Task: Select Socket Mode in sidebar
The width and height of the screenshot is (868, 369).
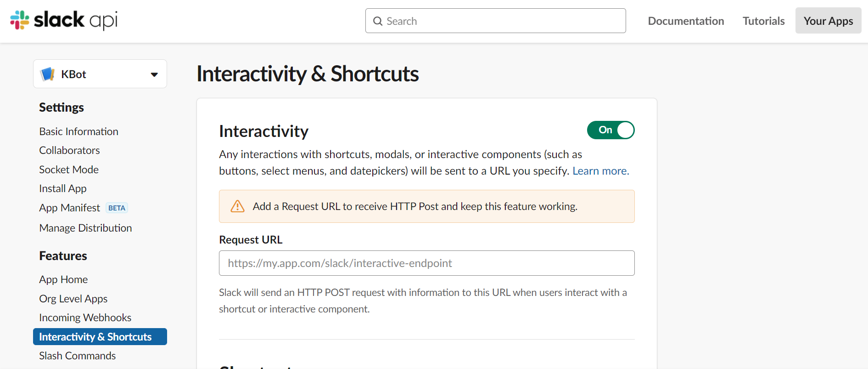Action: (x=69, y=170)
